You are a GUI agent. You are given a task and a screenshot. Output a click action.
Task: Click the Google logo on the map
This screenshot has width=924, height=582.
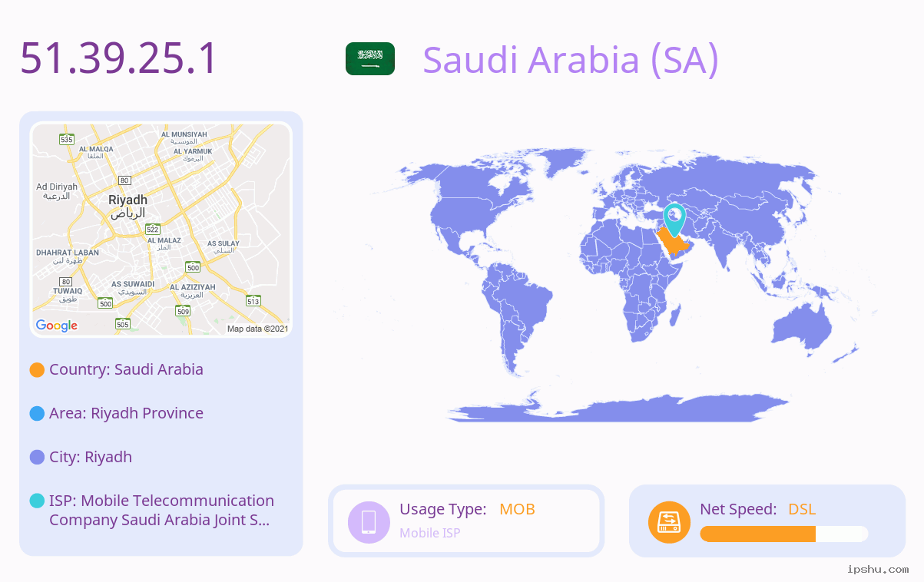point(57,326)
